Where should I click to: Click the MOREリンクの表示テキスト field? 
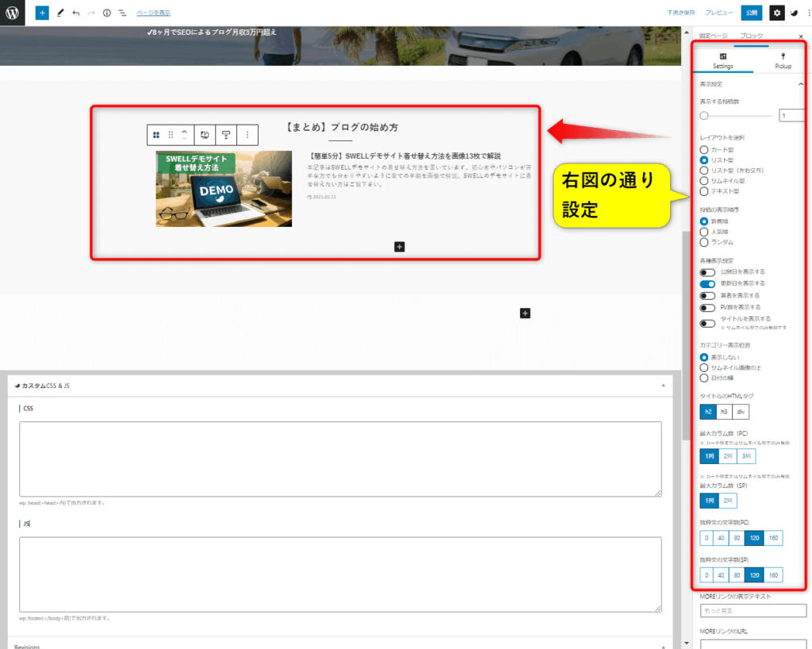(753, 611)
